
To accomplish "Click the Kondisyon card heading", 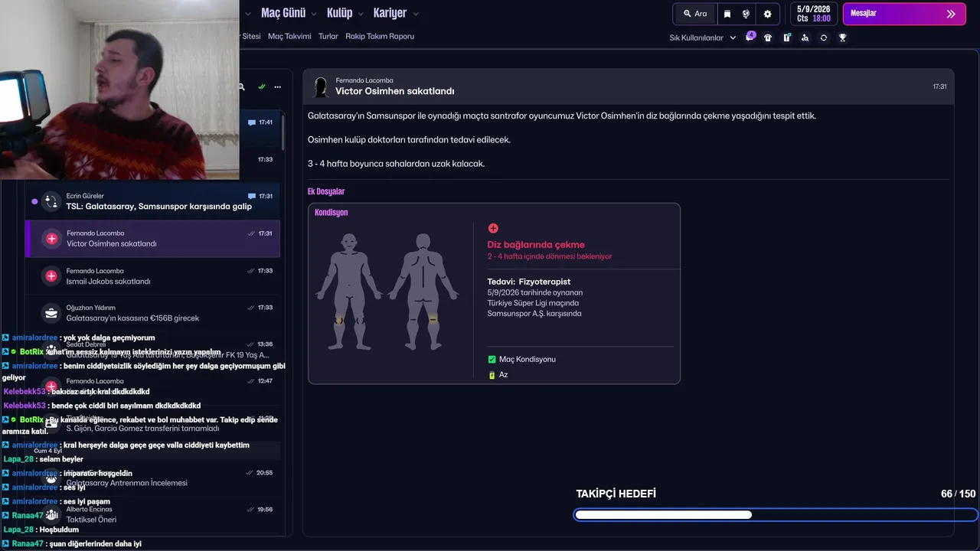I will (332, 212).
